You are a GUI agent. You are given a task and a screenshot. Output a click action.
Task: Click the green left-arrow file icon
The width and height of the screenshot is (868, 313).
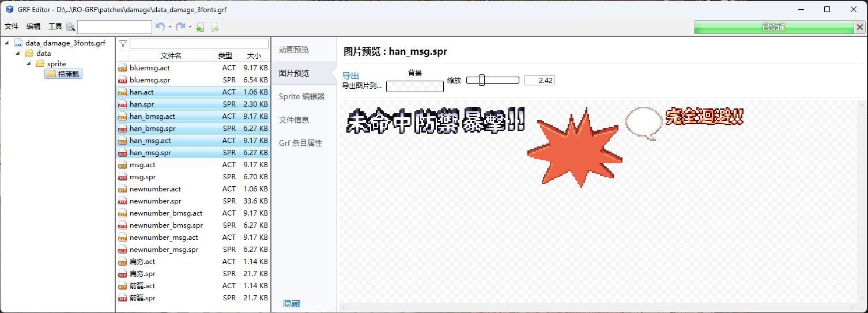click(200, 27)
